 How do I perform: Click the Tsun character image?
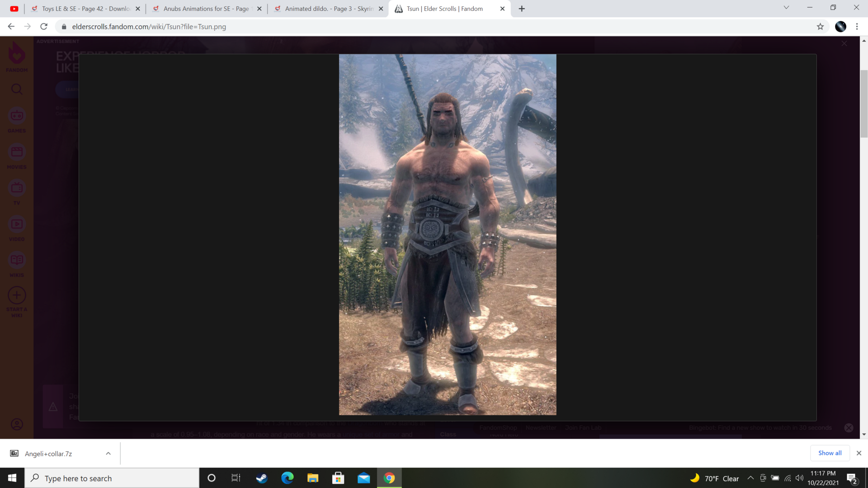(448, 235)
